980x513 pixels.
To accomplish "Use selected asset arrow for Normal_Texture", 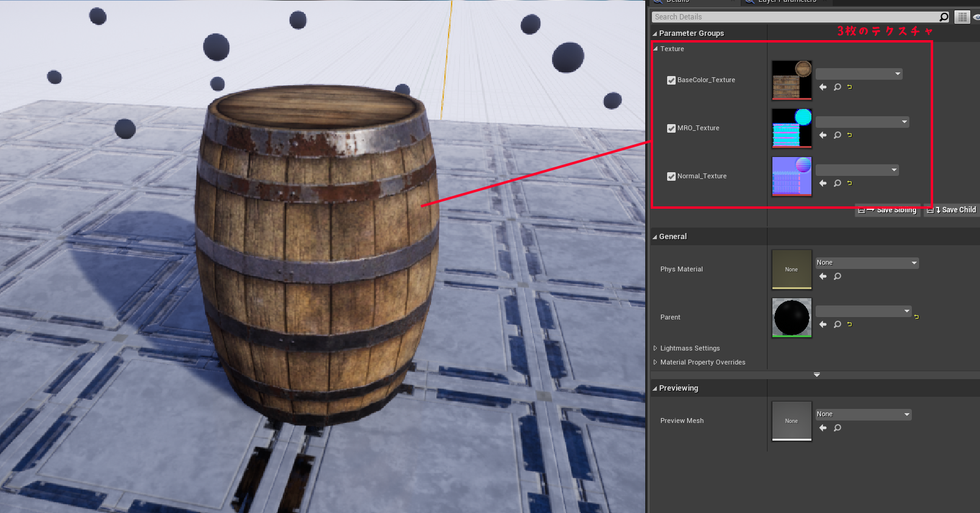I will [823, 183].
